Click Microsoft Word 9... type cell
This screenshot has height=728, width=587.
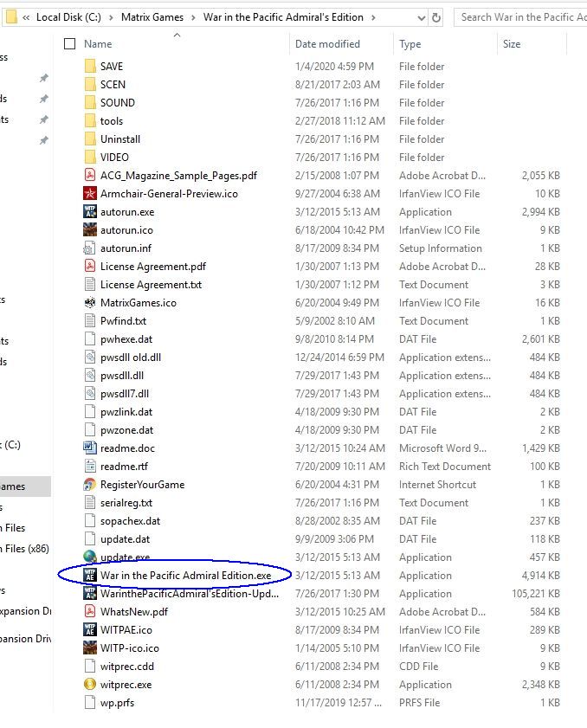(442, 448)
